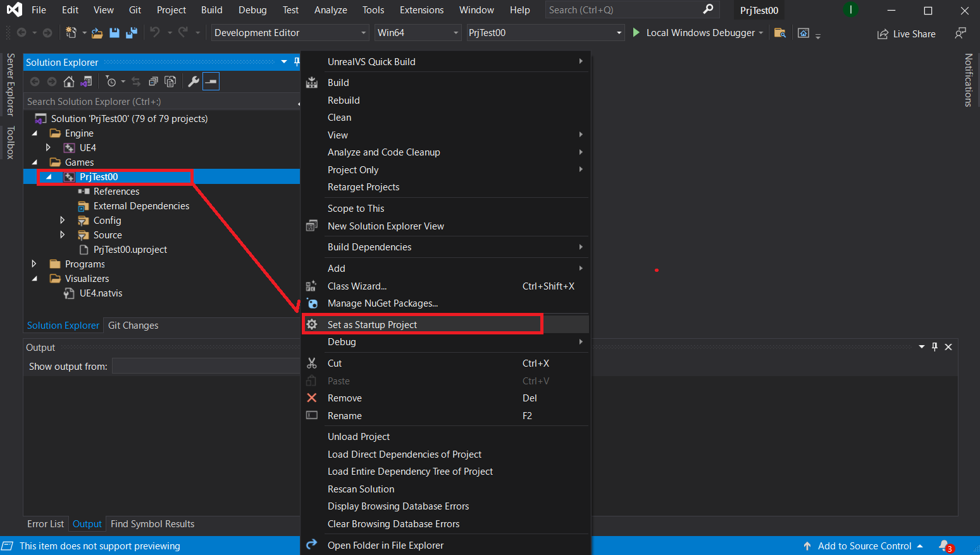The height and width of the screenshot is (555, 980).
Task: Click the Visual Studio logo icon
Action: pyautogui.click(x=14, y=9)
